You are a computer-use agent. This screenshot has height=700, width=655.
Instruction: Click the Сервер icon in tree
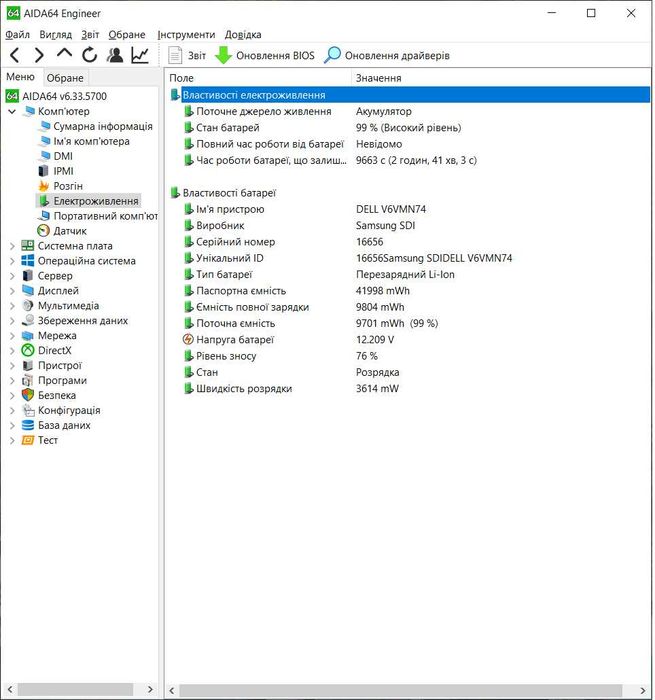(28, 275)
